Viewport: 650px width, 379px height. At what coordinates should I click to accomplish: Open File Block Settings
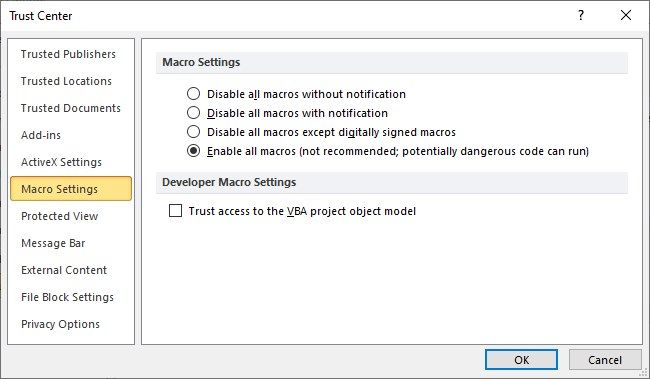(x=68, y=297)
